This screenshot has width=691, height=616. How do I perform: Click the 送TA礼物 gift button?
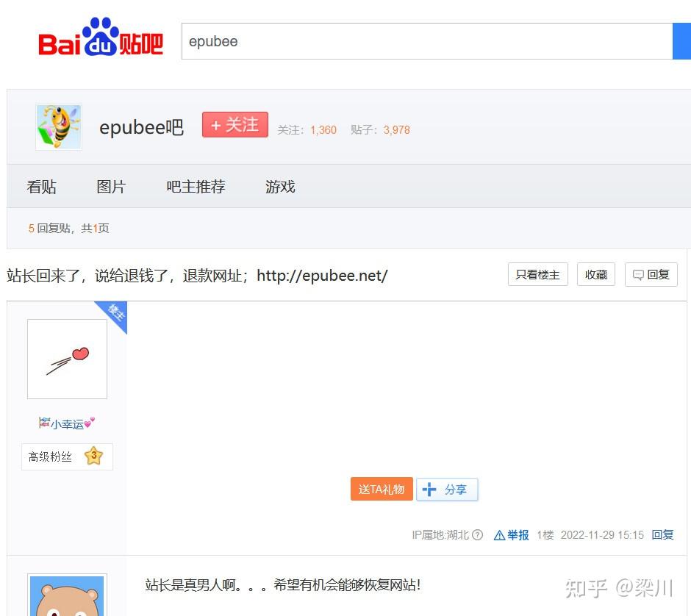point(382,489)
